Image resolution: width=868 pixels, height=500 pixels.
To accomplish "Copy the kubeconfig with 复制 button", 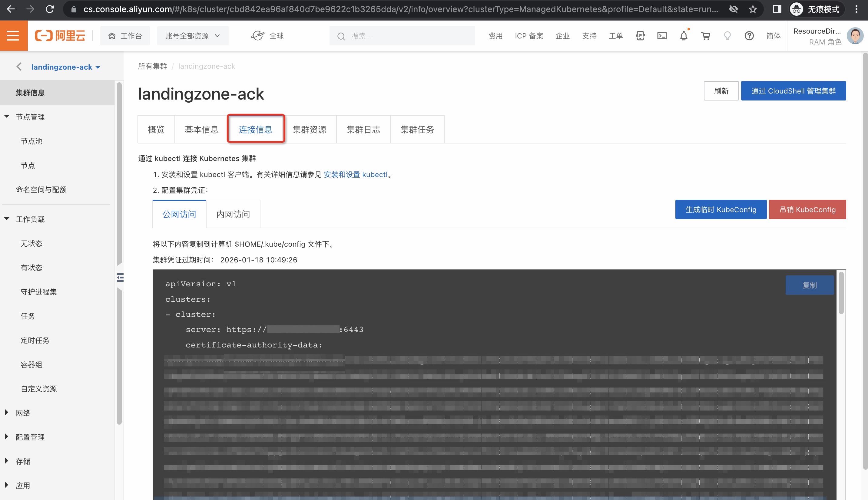I will click(x=810, y=285).
